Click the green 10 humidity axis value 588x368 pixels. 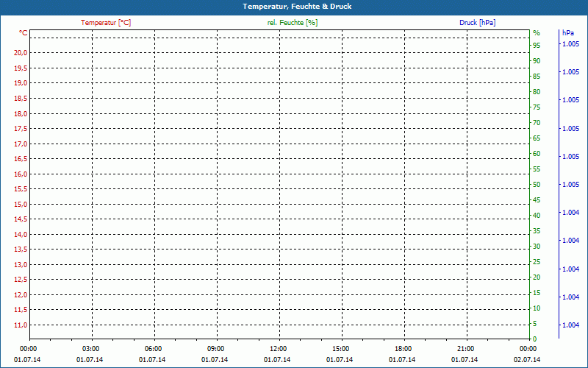[537, 308]
